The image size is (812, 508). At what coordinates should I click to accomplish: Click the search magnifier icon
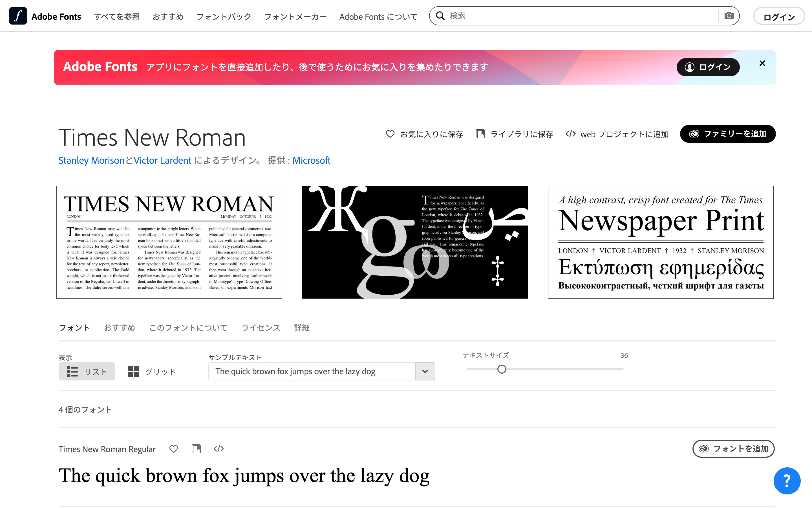(440, 16)
